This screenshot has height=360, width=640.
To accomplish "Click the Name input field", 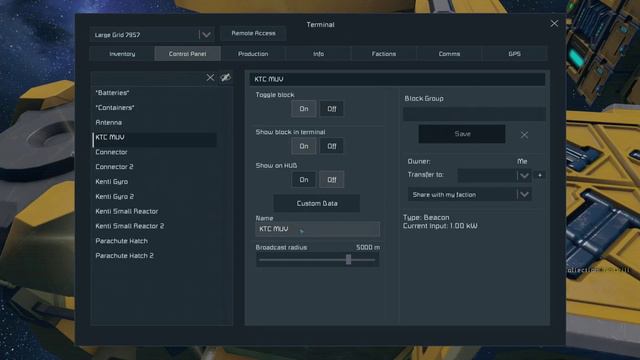I will point(318,229).
